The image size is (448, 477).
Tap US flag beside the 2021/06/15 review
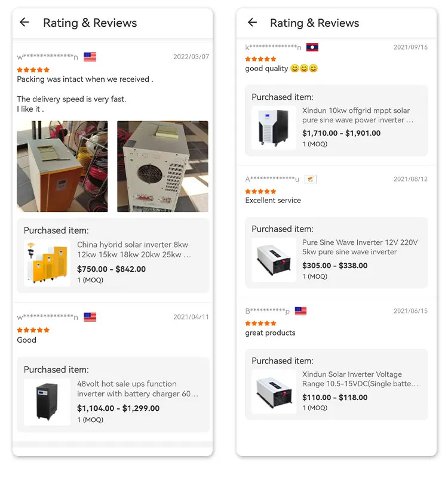(301, 311)
